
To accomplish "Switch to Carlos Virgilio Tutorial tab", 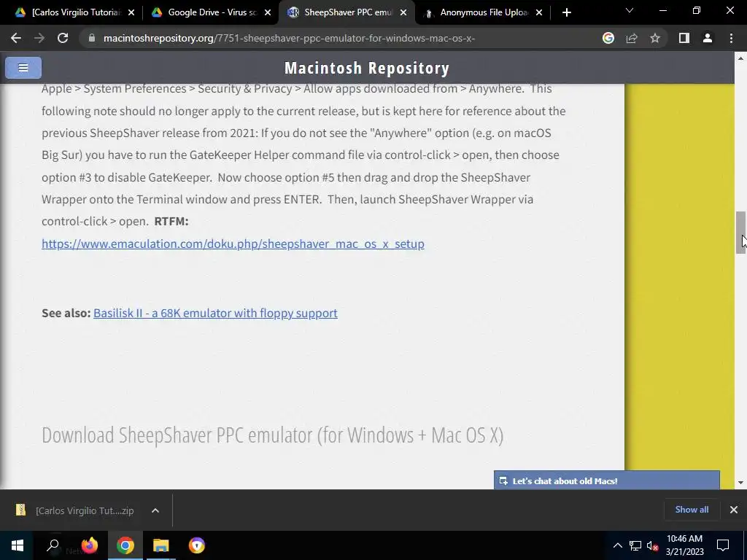I will pos(69,12).
